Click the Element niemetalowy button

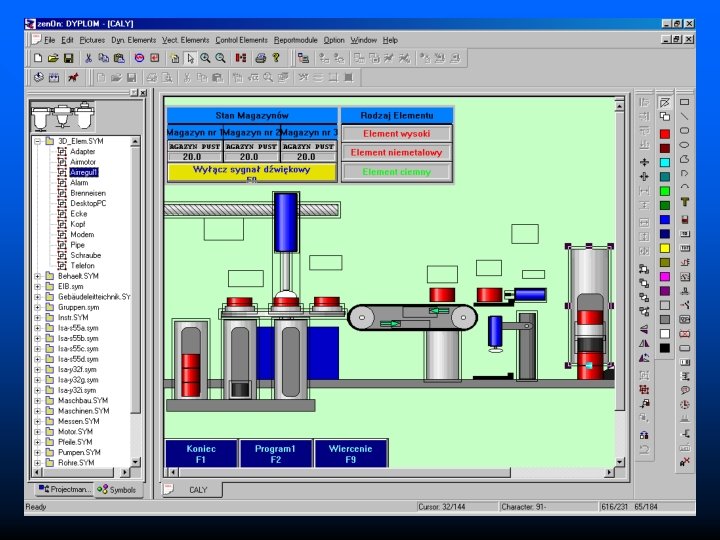tap(397, 152)
